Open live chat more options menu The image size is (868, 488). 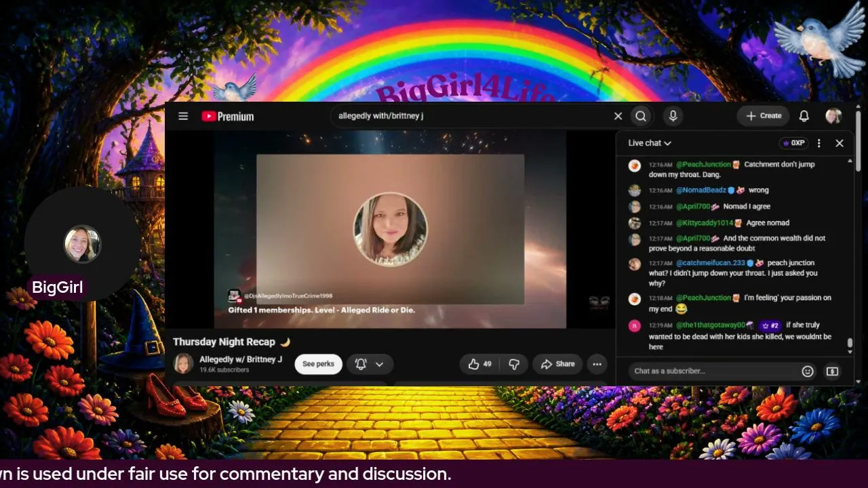[x=818, y=143]
